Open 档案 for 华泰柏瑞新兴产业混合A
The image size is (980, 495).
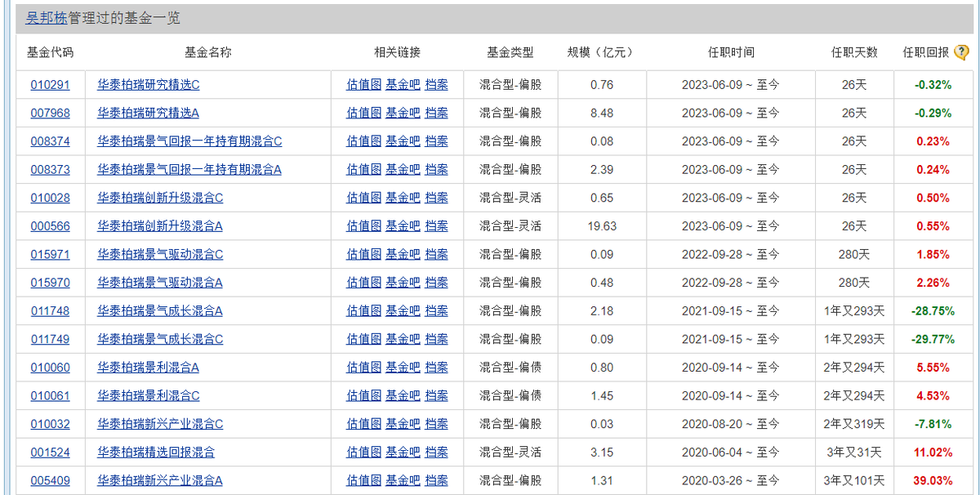[x=436, y=480]
